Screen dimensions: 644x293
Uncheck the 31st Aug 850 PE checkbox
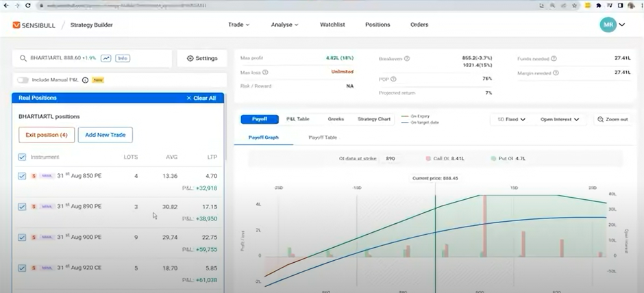point(22,176)
